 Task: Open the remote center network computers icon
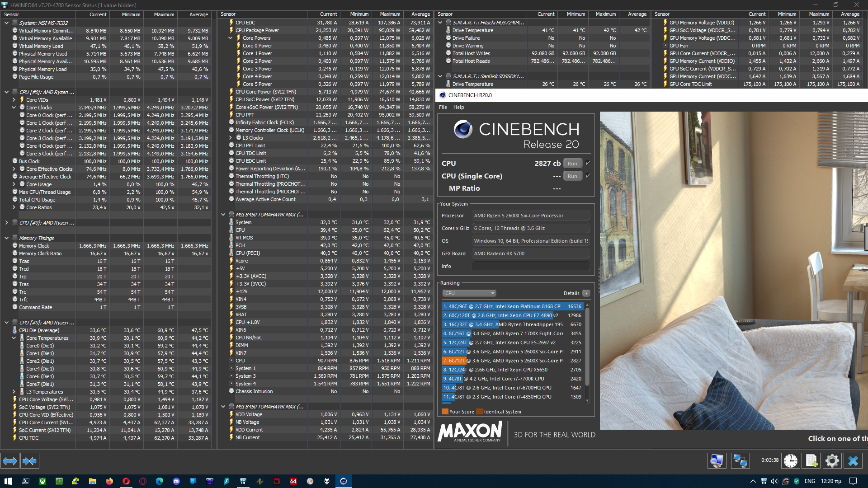[741, 461]
